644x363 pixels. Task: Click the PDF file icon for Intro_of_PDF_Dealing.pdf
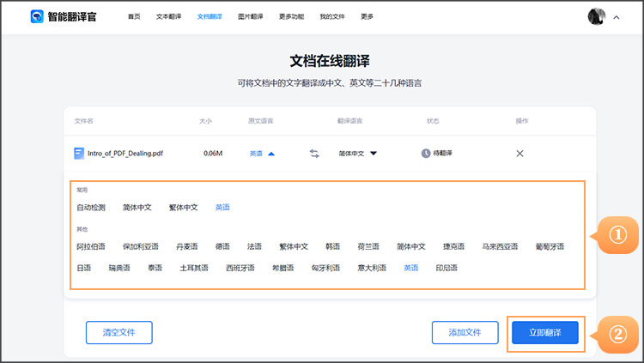79,154
